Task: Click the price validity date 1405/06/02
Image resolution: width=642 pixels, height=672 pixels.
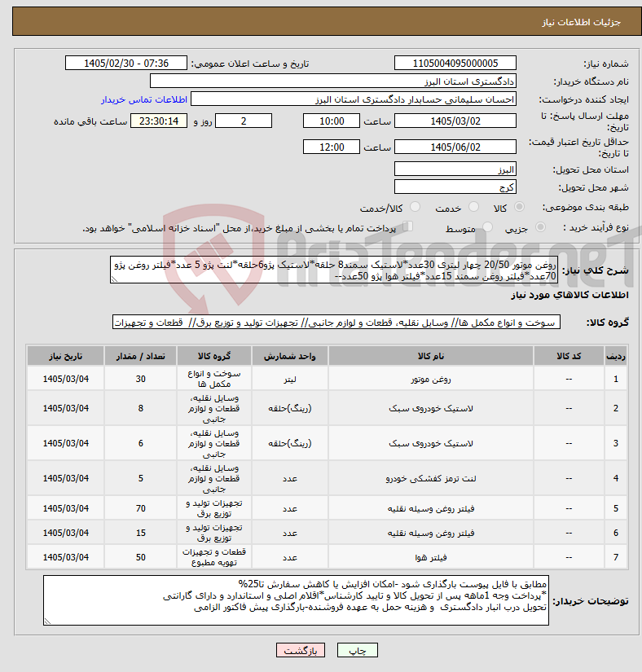Action: tap(455, 147)
